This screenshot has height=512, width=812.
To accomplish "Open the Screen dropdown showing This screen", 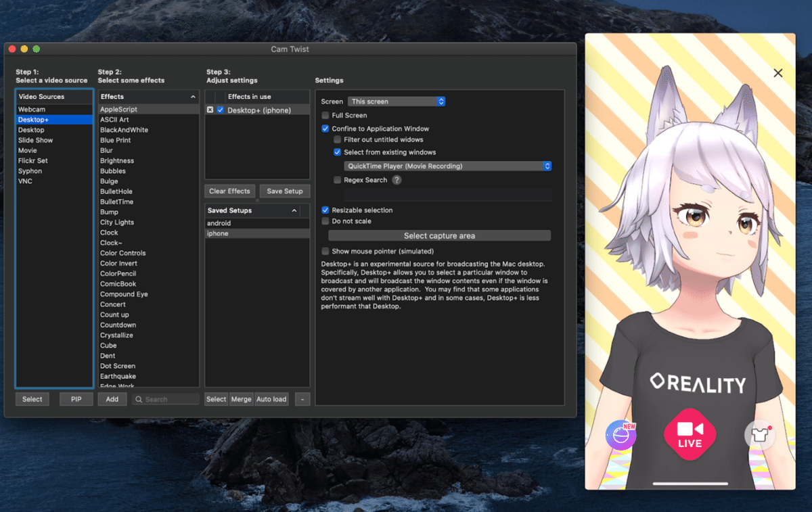I will coord(397,101).
